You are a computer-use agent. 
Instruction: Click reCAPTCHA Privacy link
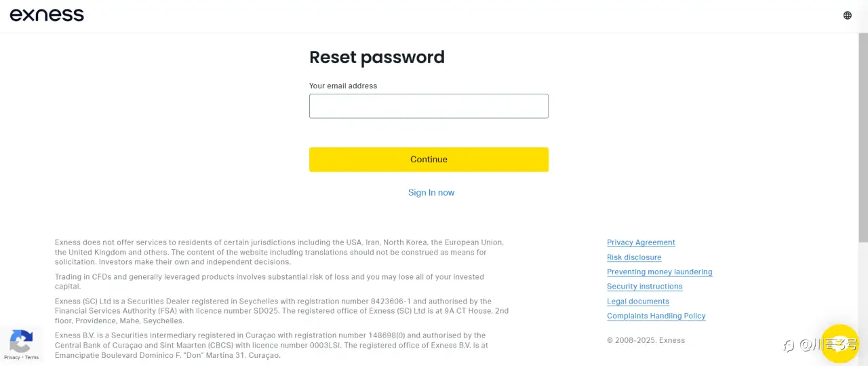pyautogui.click(x=12, y=357)
